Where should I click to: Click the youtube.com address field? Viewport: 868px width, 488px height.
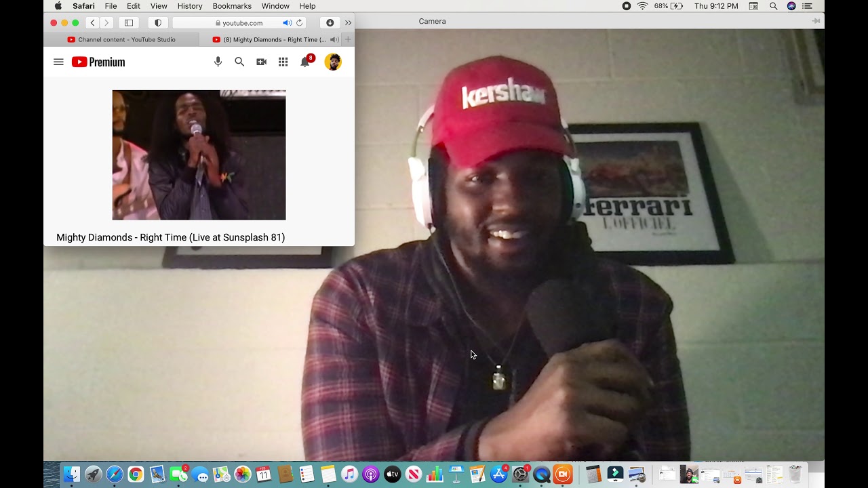239,22
